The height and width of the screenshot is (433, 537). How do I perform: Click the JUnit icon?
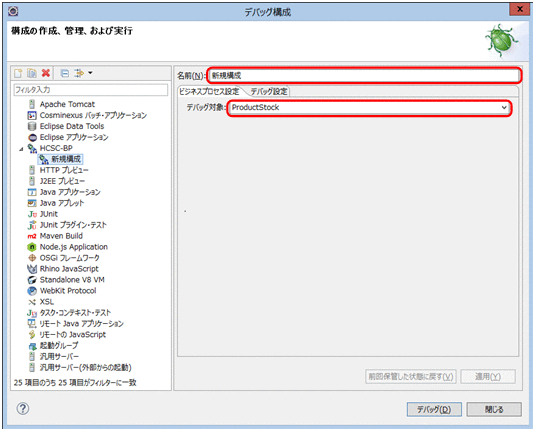click(x=32, y=214)
